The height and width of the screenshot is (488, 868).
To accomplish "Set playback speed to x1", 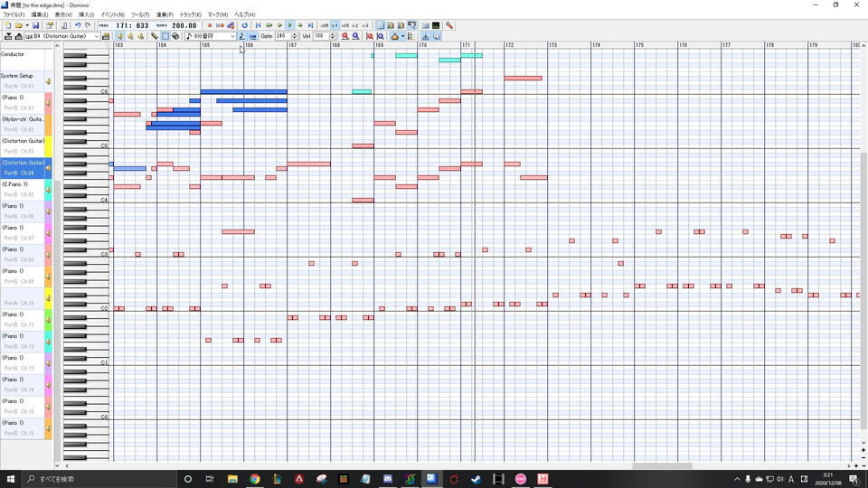I will pyautogui.click(x=335, y=25).
